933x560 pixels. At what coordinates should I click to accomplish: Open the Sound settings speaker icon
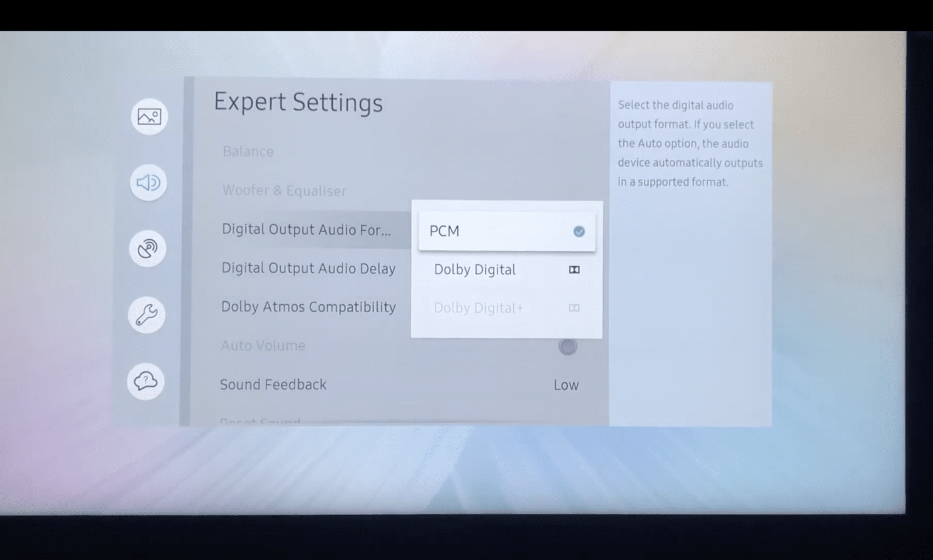coord(148,182)
